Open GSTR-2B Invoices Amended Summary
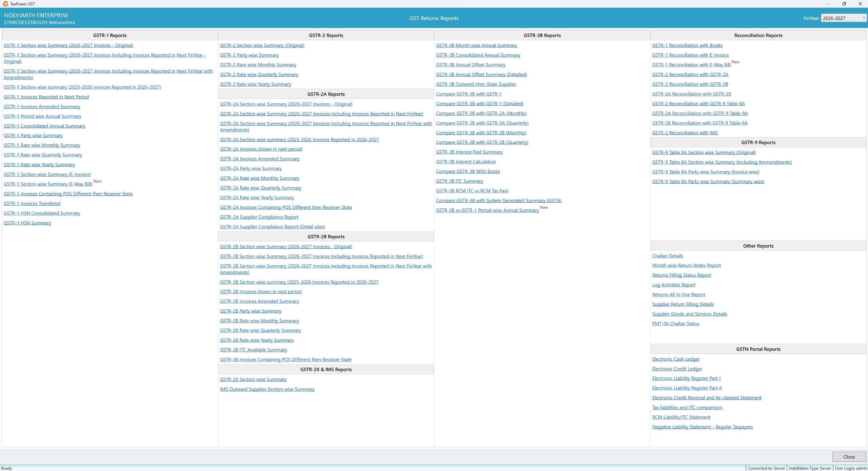868x471 pixels. pyautogui.click(x=259, y=302)
